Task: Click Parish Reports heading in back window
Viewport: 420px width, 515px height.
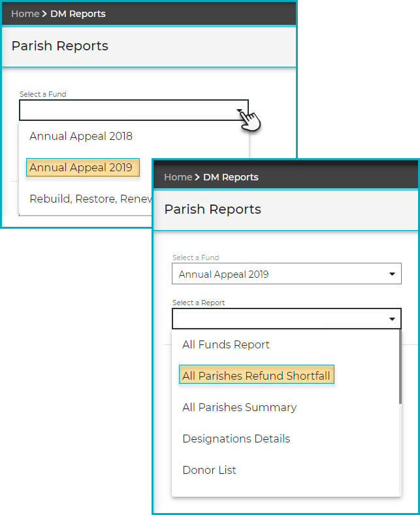Action: click(59, 46)
